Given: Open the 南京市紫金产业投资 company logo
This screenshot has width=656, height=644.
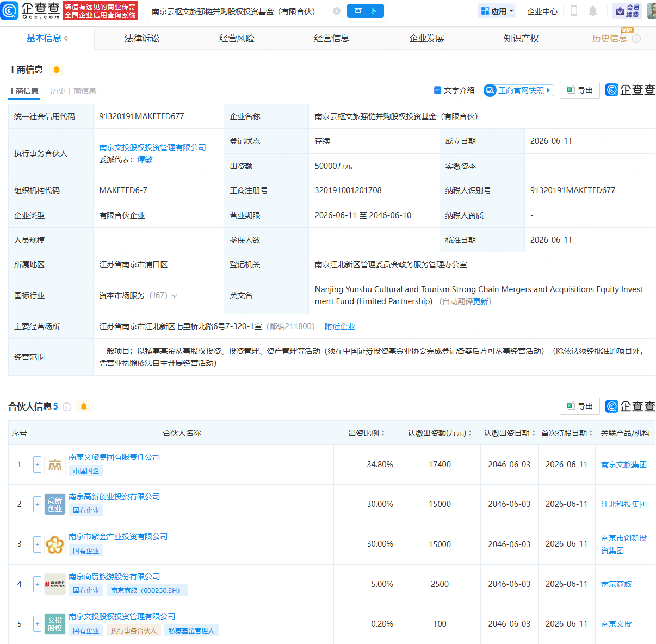Looking at the screenshot, I should coord(55,544).
